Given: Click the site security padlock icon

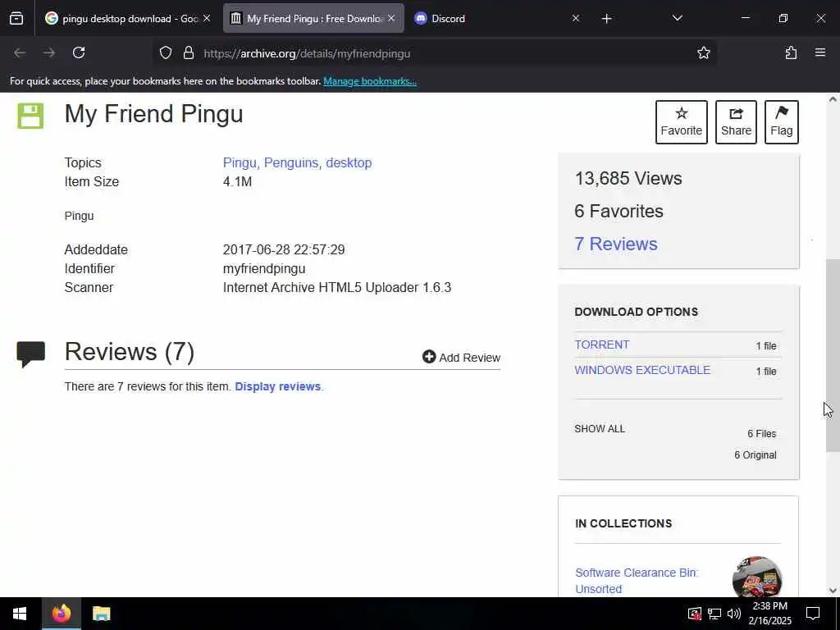Looking at the screenshot, I should click(x=189, y=52).
